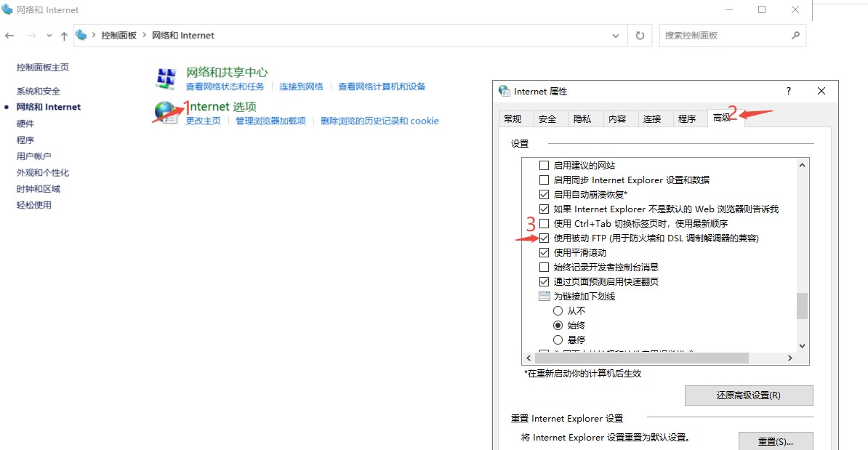Open 连接到网络 link

pyautogui.click(x=301, y=87)
